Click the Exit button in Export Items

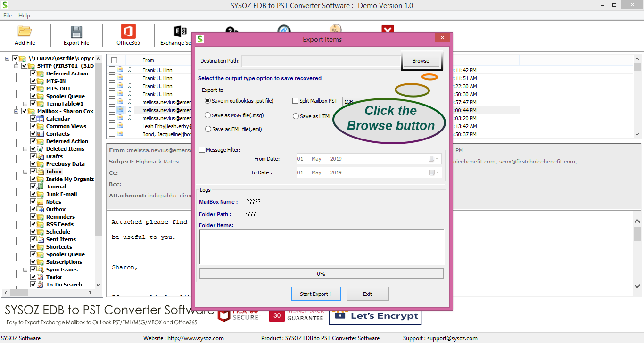pos(368,294)
